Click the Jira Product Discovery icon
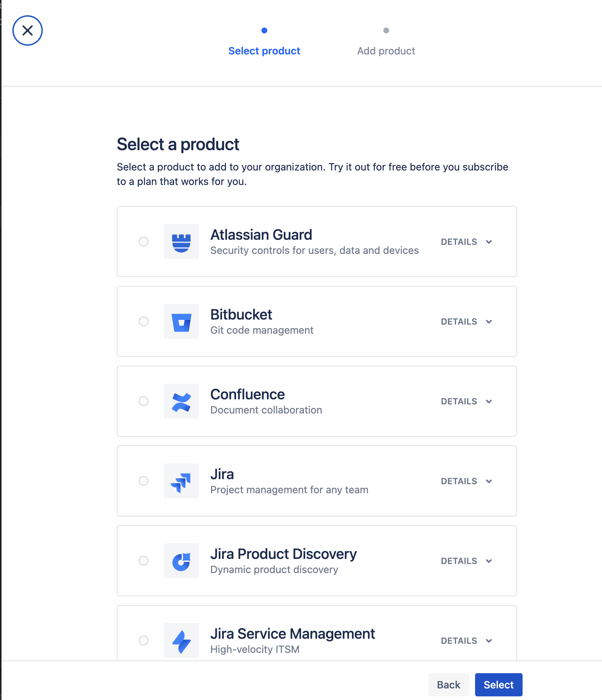 (x=181, y=561)
